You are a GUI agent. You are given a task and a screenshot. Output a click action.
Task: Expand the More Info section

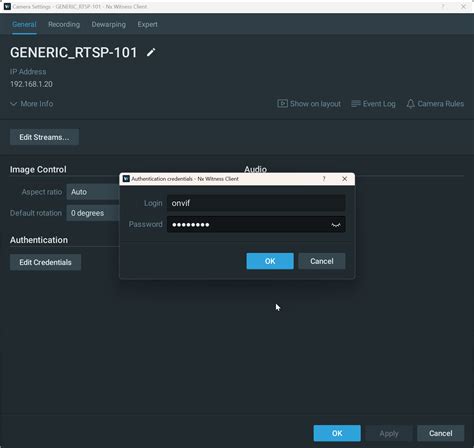coord(32,104)
